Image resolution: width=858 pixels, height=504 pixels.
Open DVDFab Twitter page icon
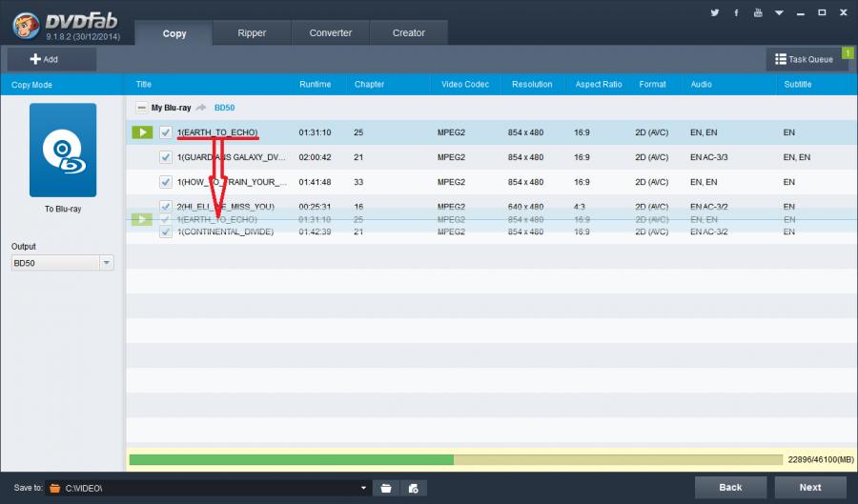(715, 13)
